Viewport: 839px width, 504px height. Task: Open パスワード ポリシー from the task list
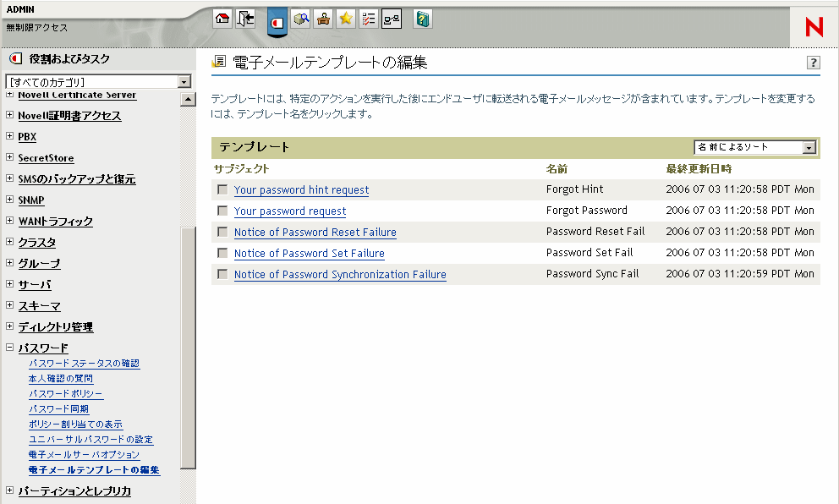point(65,393)
